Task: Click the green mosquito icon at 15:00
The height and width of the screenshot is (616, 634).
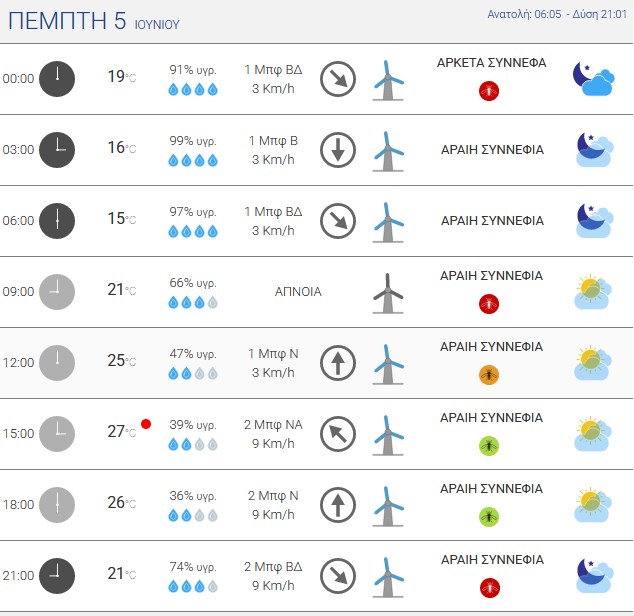Action: [x=489, y=446]
